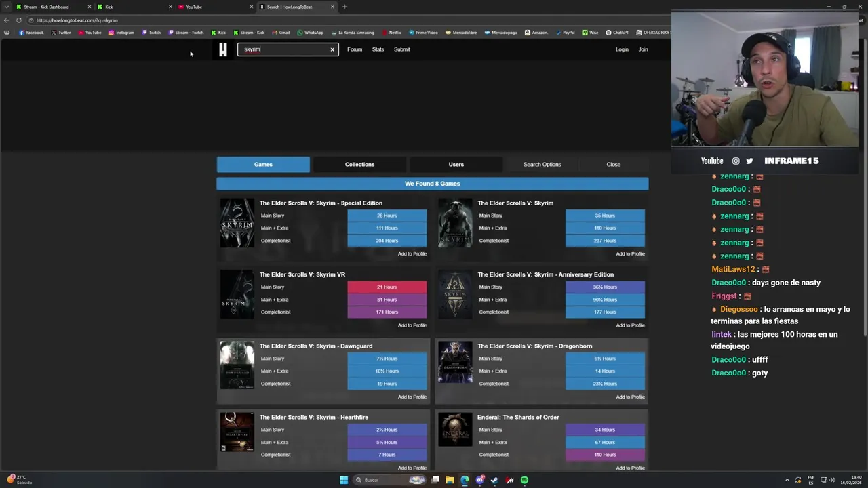Add Enderal: The Shards of Order to profile
This screenshot has width=868, height=488.
point(630,468)
